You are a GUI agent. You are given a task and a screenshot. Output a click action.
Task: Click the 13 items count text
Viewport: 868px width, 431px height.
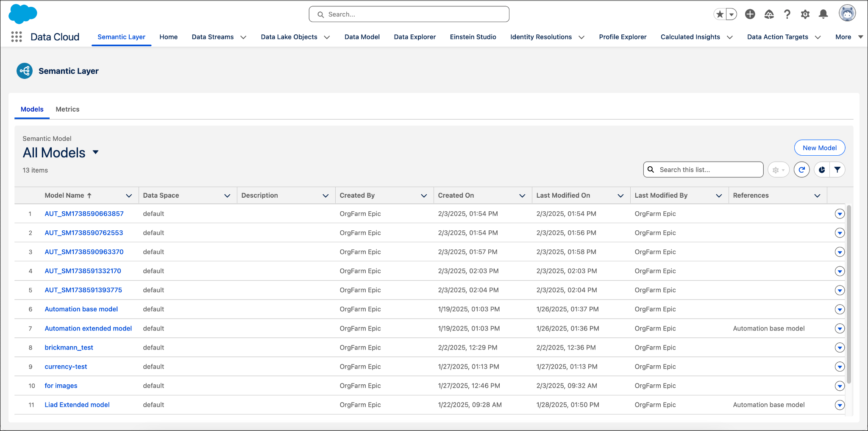point(35,170)
